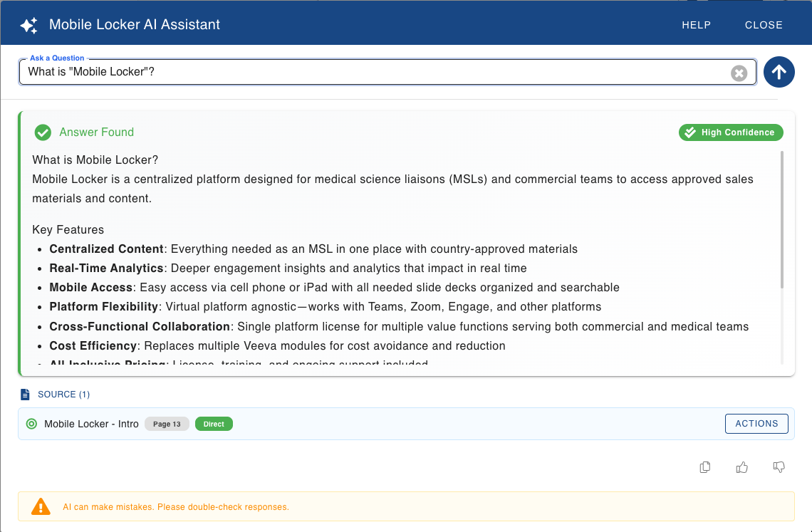Click the Cost Efficiency bullet
Screen dimensions: 812x532
[277, 345]
